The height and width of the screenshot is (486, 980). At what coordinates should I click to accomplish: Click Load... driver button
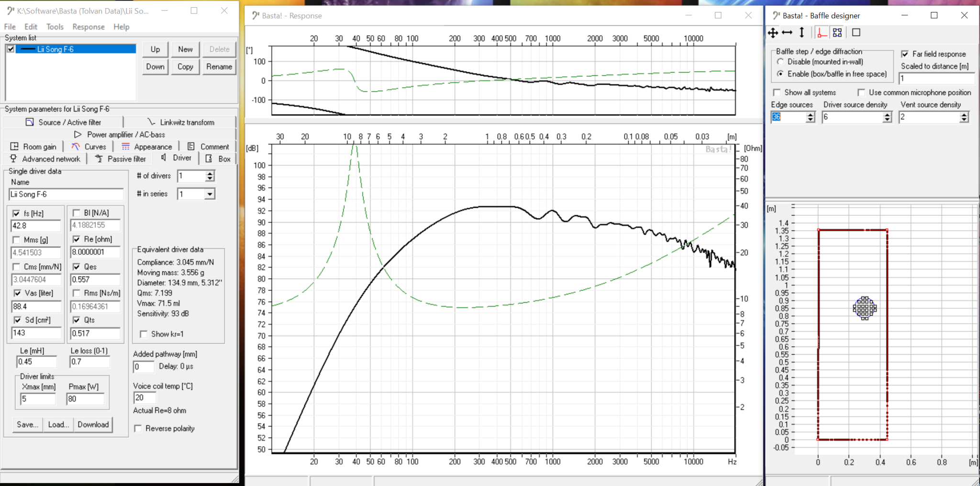[58, 425]
